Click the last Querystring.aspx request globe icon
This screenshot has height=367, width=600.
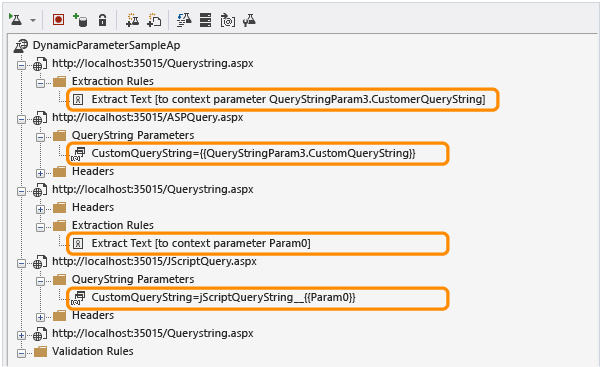coord(39,334)
